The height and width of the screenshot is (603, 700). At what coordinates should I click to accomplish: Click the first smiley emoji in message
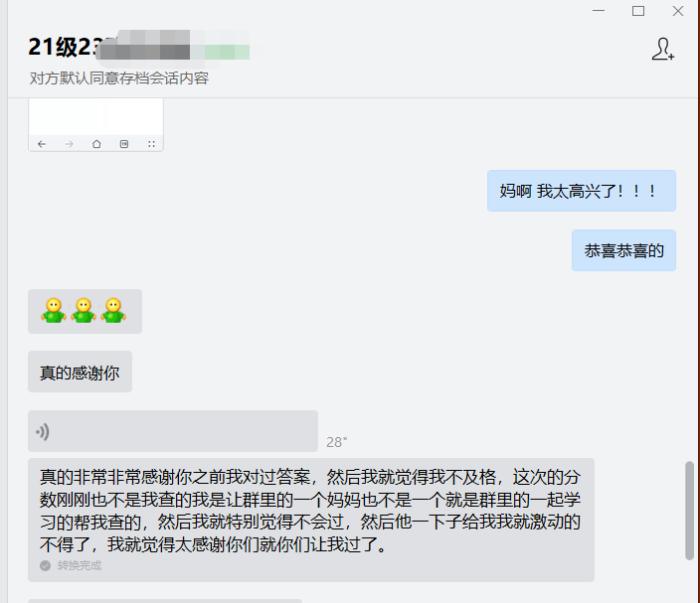[x=54, y=310]
